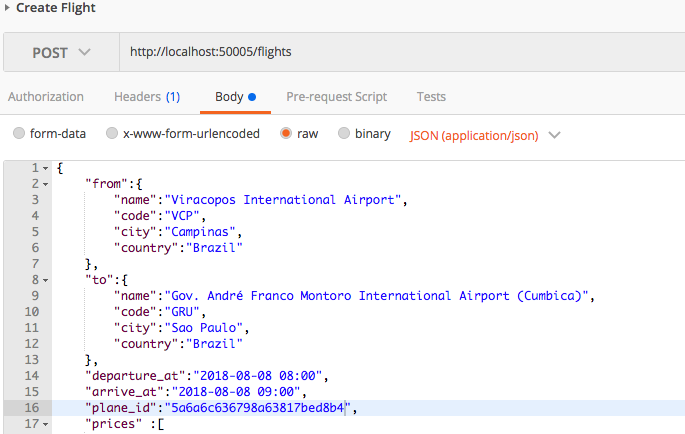Screen dimensions: 685x434
Task: Select the raw body radio button
Action: [286, 133]
